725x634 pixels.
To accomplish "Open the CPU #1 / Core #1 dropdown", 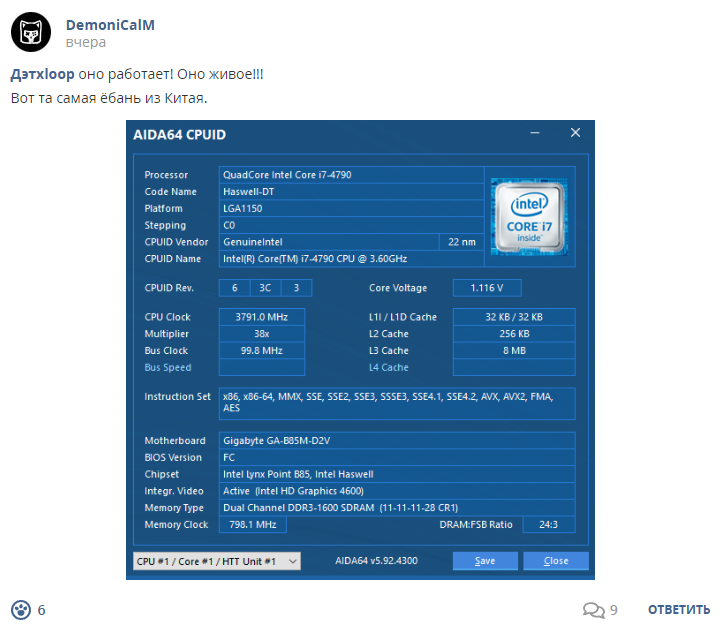I will (x=216, y=561).
